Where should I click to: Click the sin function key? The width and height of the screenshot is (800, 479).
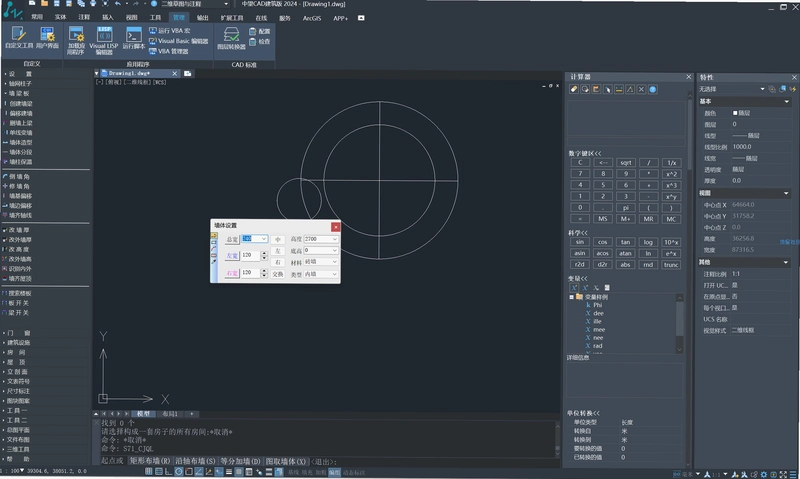580,242
